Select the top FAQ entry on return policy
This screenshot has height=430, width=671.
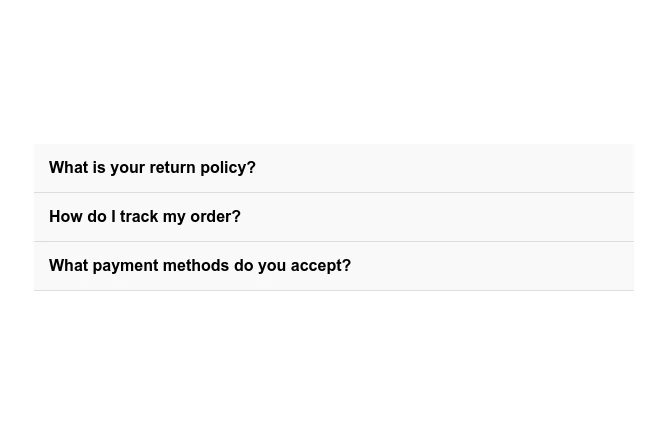pos(152,168)
